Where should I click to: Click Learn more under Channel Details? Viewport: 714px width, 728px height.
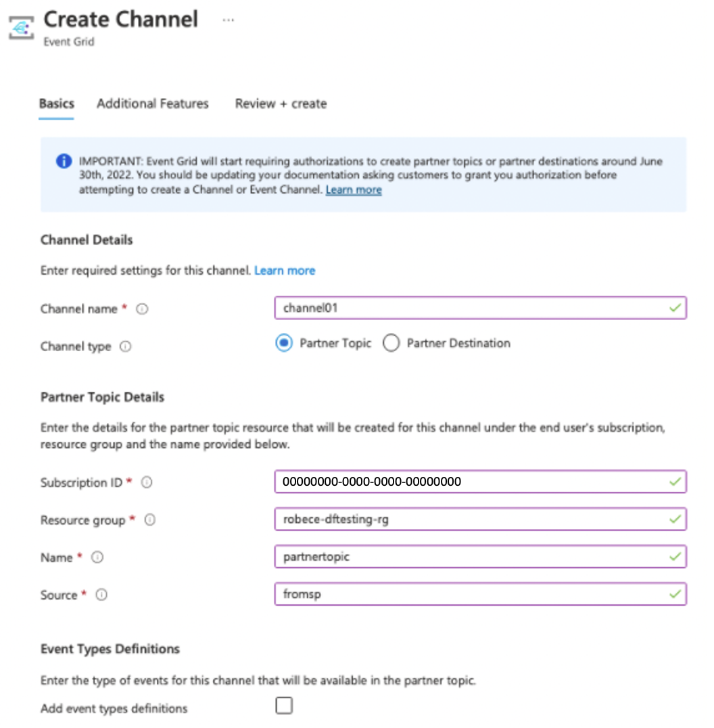point(285,270)
